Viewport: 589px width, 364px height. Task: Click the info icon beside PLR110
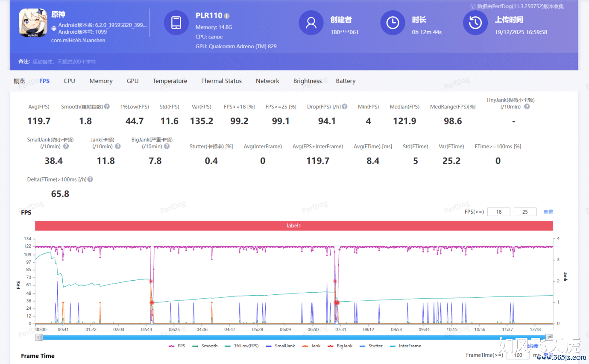click(227, 16)
